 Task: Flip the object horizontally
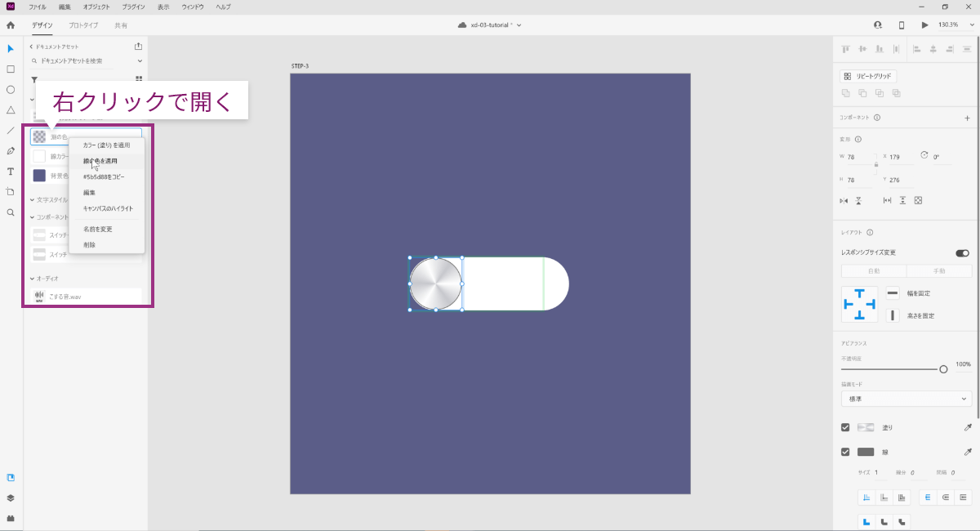pyautogui.click(x=844, y=200)
